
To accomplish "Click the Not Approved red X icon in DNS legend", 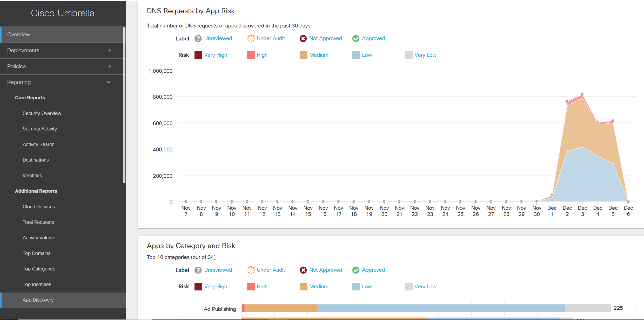I will 303,39.
